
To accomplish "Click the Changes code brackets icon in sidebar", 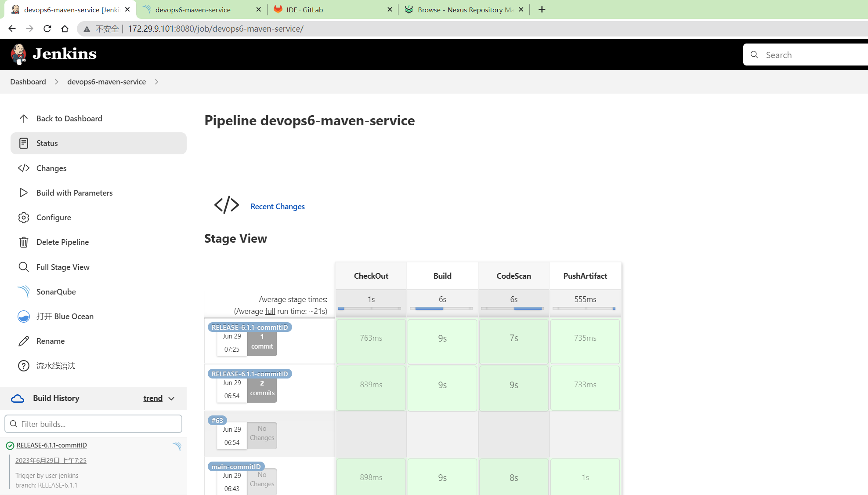I will (24, 168).
